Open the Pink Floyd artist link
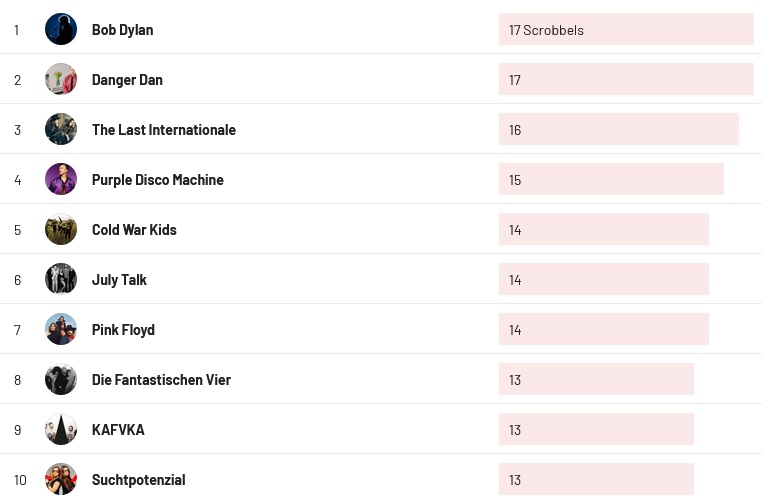This screenshot has width=762, height=502. pyautogui.click(x=123, y=330)
